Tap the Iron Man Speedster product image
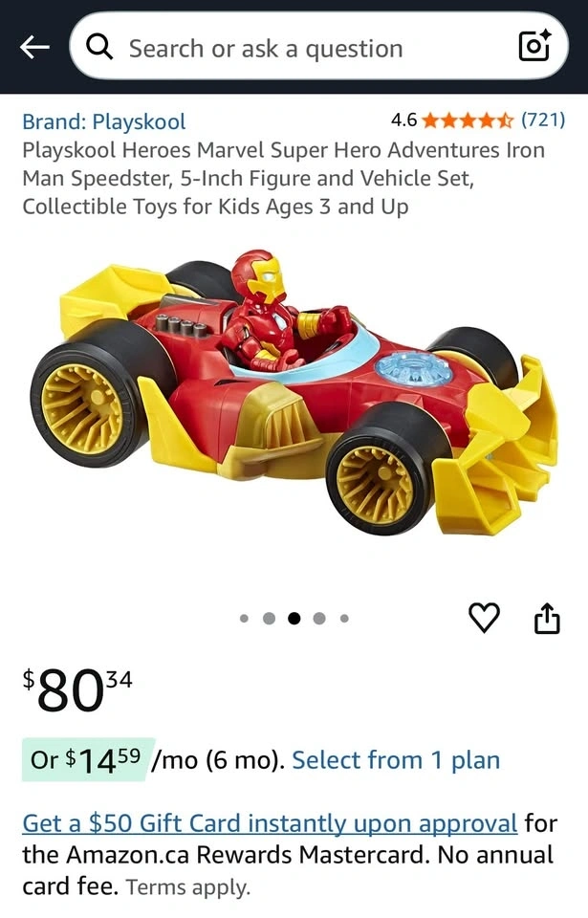The width and height of the screenshot is (588, 918). click(294, 394)
